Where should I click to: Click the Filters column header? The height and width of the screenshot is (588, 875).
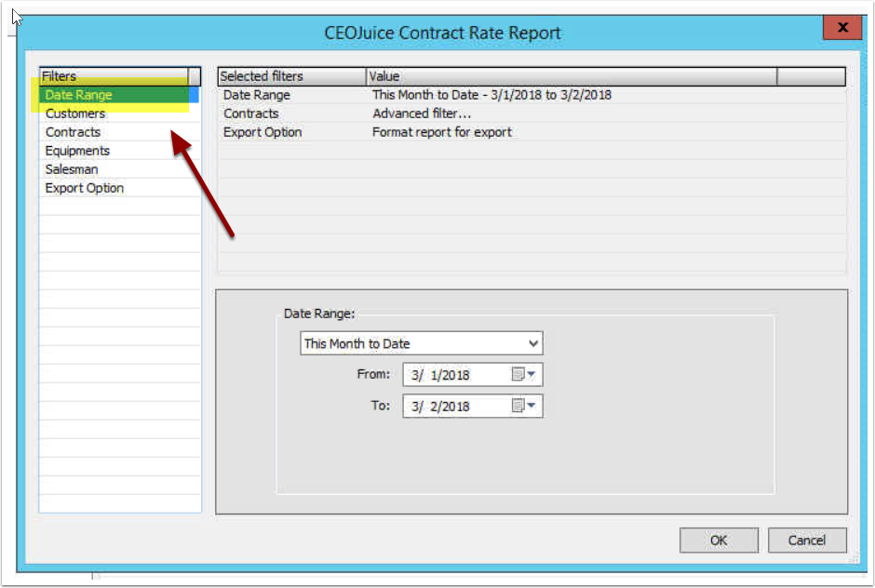(x=114, y=76)
